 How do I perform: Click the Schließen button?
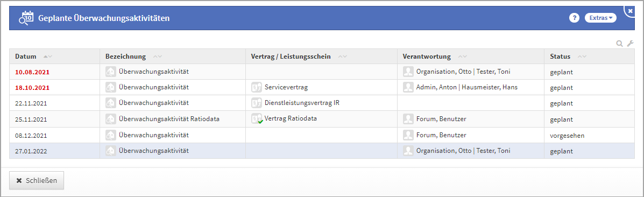coord(37,180)
